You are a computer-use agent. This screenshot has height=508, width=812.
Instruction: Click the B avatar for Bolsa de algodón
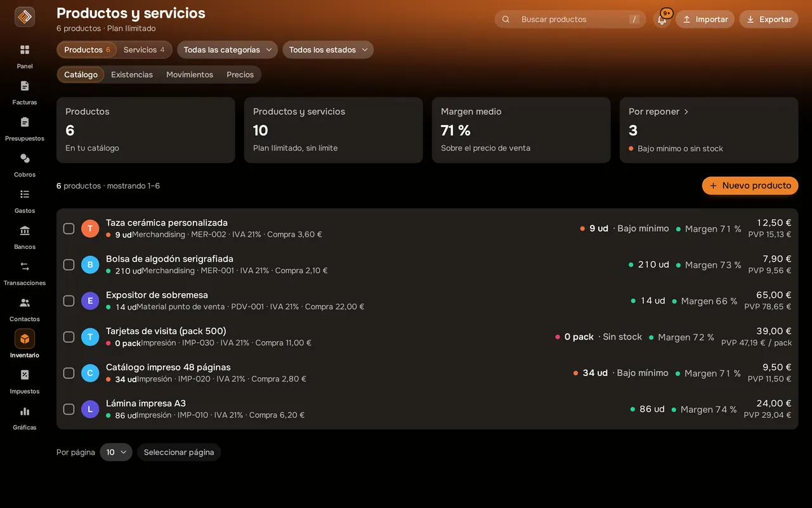(90, 265)
